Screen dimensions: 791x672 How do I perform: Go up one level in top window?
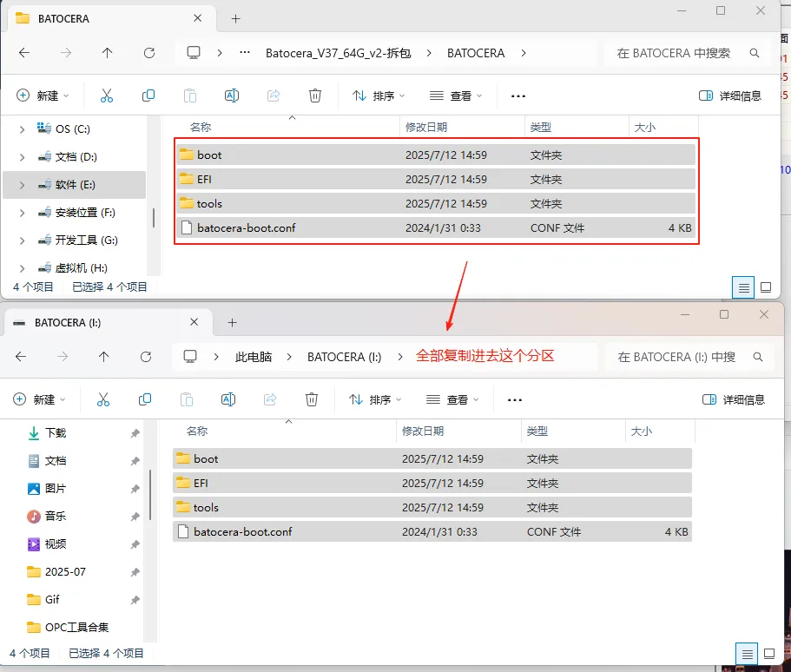coord(108,53)
